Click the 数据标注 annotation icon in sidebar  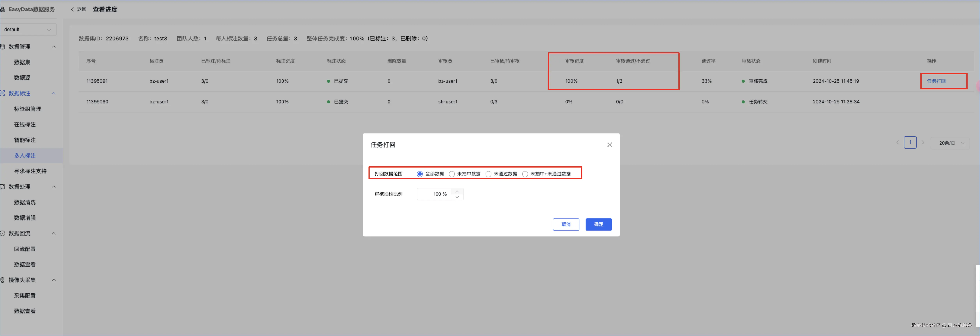pos(3,93)
